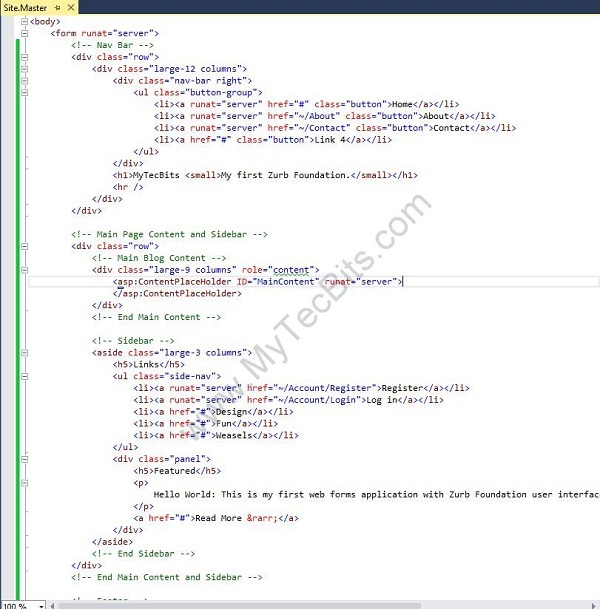
Task: Click the horizontal scrollbar thumb
Action: [x=239, y=606]
